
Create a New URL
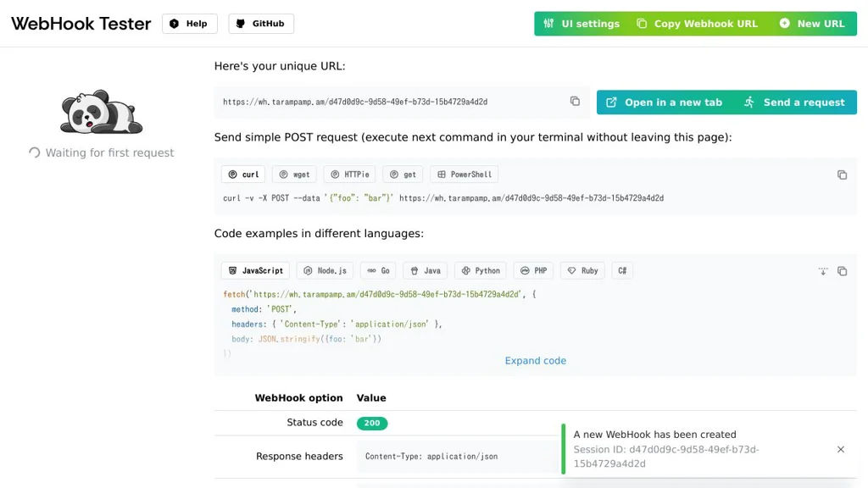[811, 24]
